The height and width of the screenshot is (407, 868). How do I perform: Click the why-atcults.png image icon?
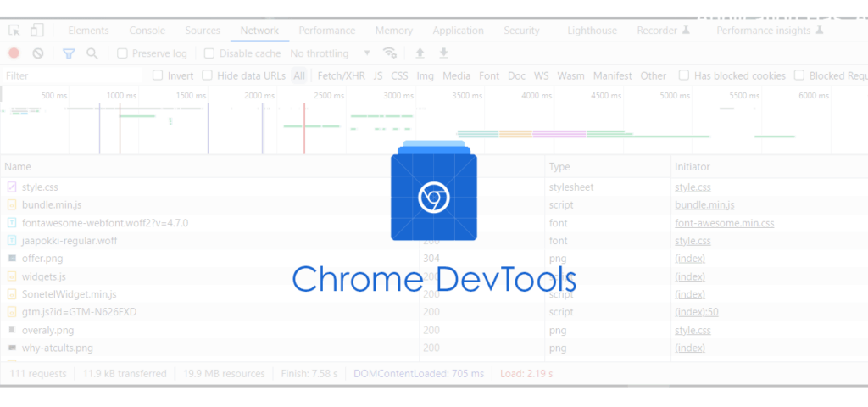point(12,348)
